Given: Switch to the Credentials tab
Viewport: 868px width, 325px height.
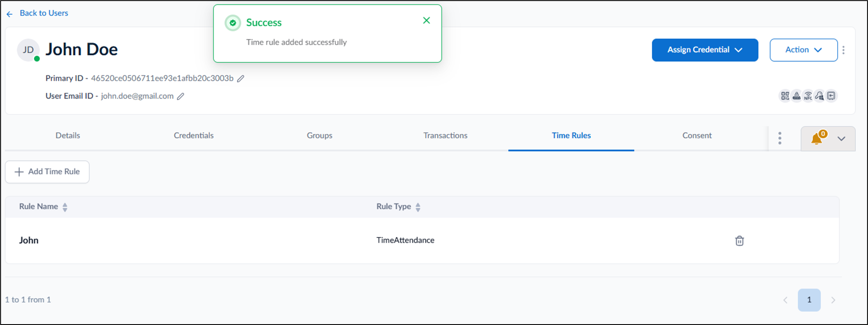Looking at the screenshot, I should [x=194, y=135].
